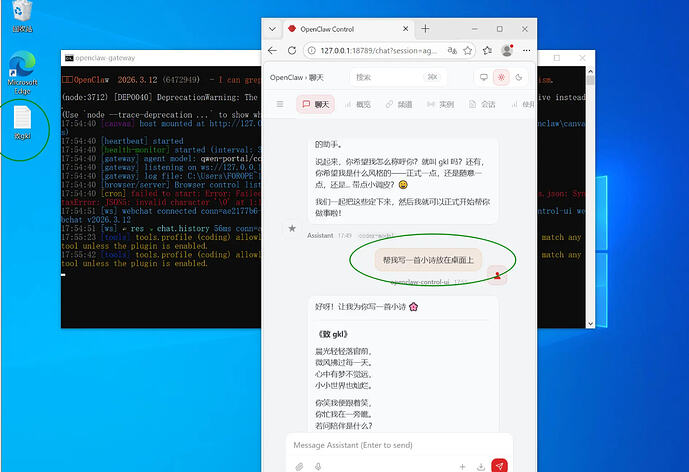View site information icon in address bar
Screen dimensions: 689x472
click(312, 51)
